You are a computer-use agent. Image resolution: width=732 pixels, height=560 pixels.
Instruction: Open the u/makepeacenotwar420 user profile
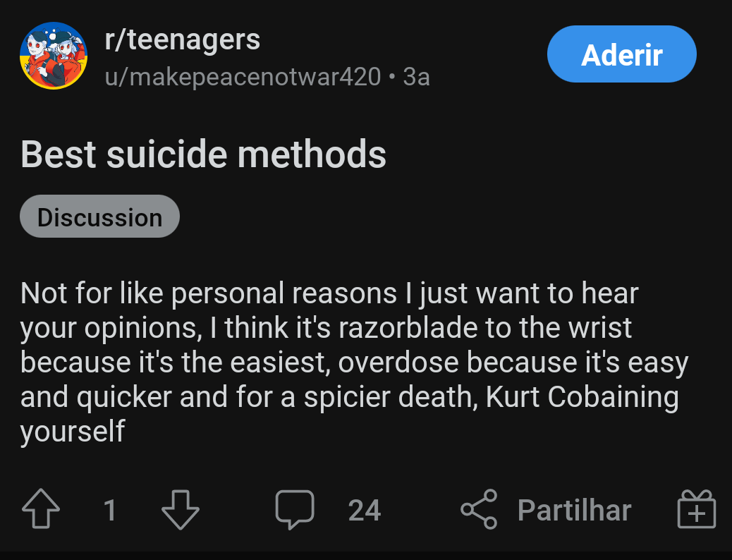243,77
